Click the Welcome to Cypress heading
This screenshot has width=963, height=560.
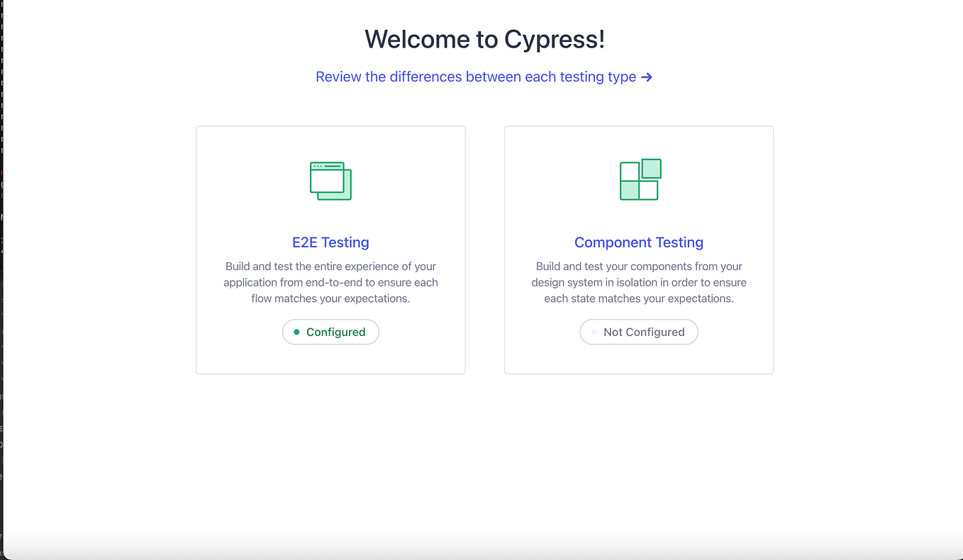(484, 39)
